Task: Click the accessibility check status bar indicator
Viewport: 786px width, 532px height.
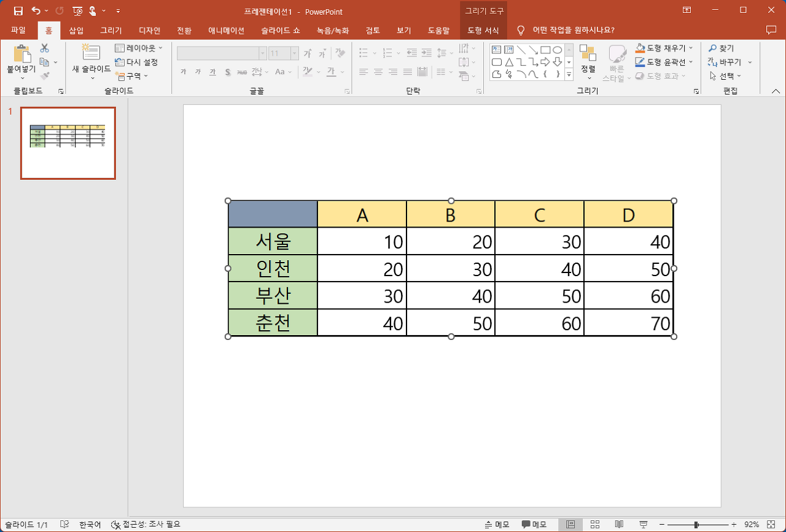Action: pos(146,525)
